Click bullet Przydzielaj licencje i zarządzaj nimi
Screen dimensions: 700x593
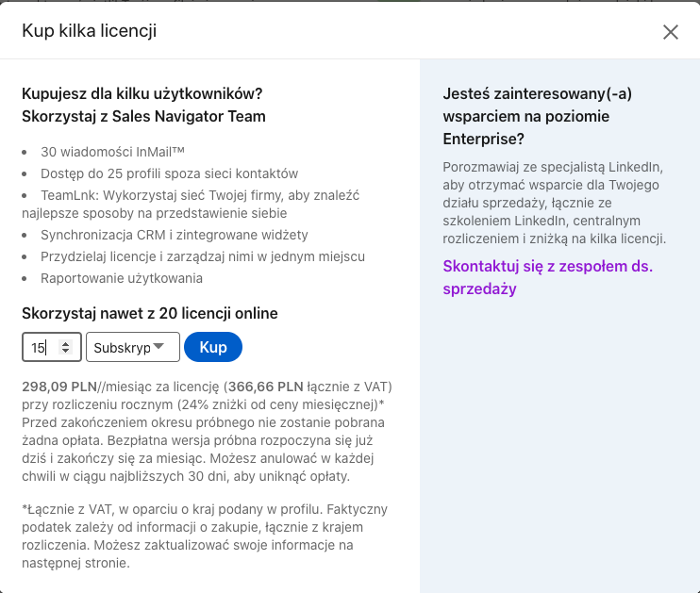pyautogui.click(x=203, y=256)
